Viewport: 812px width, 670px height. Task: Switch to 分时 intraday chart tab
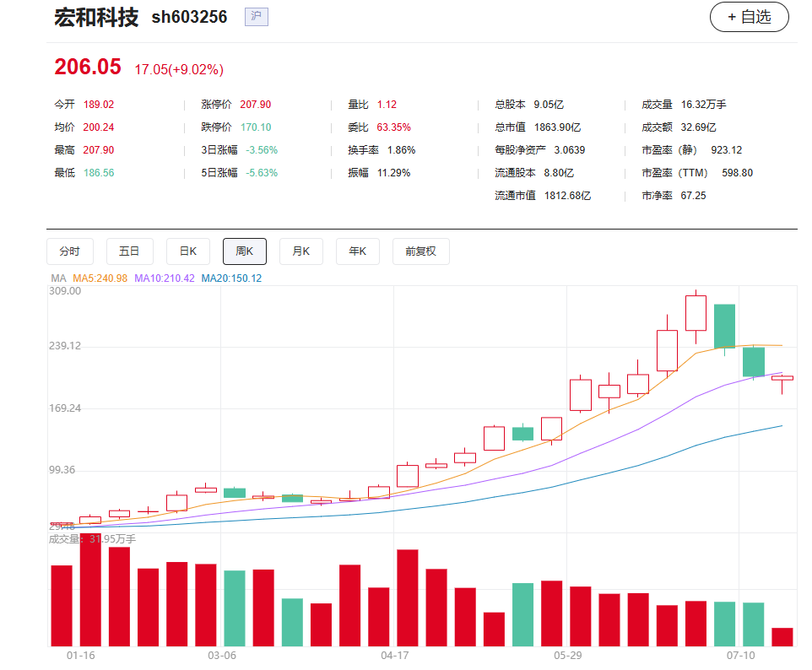[70, 251]
